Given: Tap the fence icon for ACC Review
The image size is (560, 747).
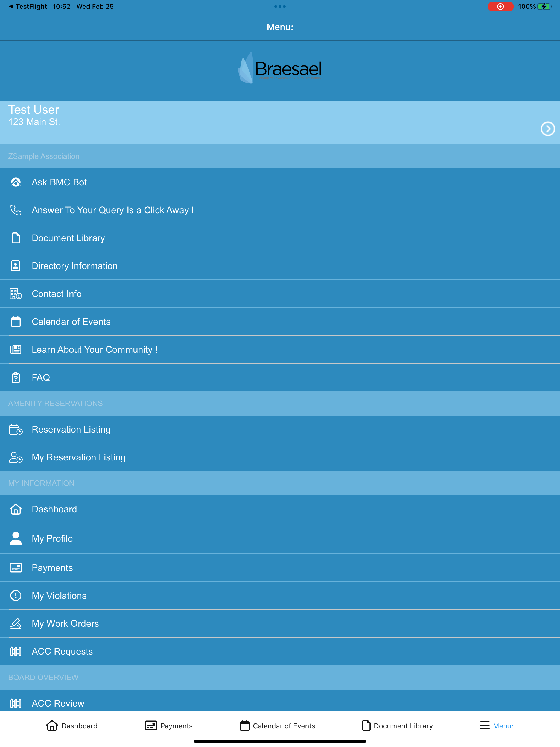Looking at the screenshot, I should tap(16, 704).
